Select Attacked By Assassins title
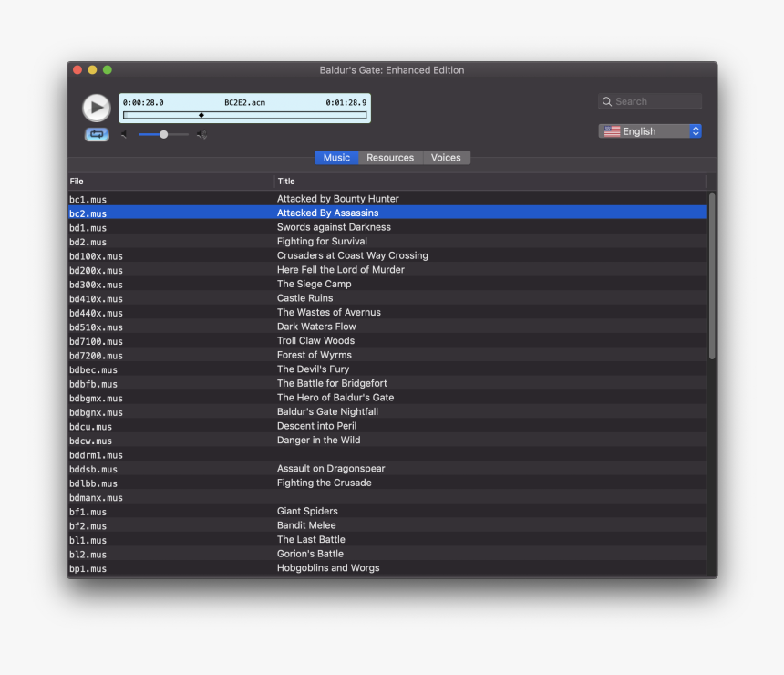Screen dimensions: 784x675 tap(327, 213)
